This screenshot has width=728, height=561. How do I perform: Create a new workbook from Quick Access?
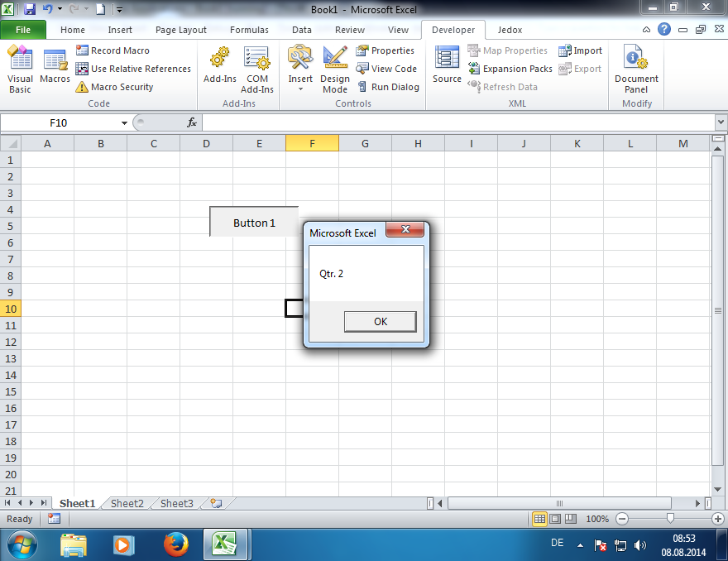(x=101, y=9)
